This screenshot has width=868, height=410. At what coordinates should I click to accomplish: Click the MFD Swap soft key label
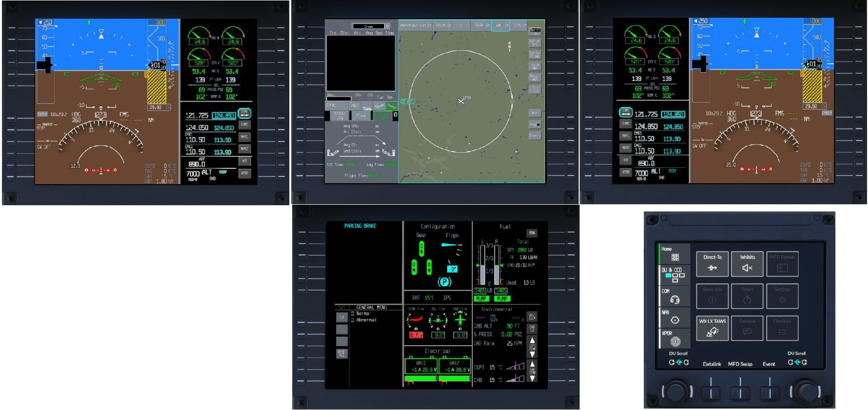(x=740, y=364)
